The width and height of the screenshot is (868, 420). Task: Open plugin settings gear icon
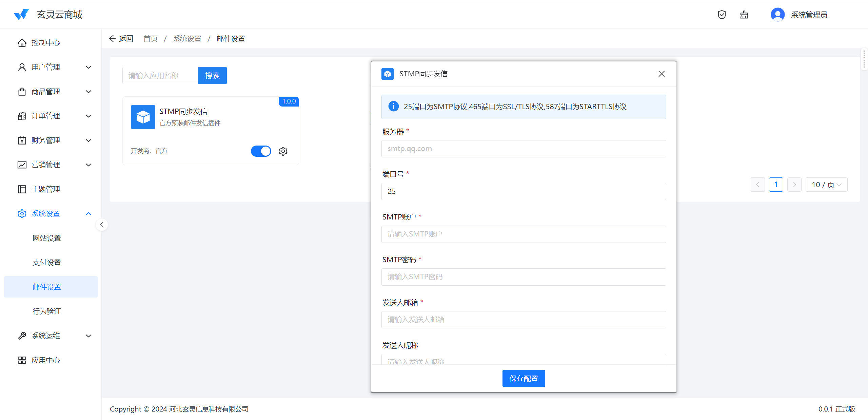point(283,151)
